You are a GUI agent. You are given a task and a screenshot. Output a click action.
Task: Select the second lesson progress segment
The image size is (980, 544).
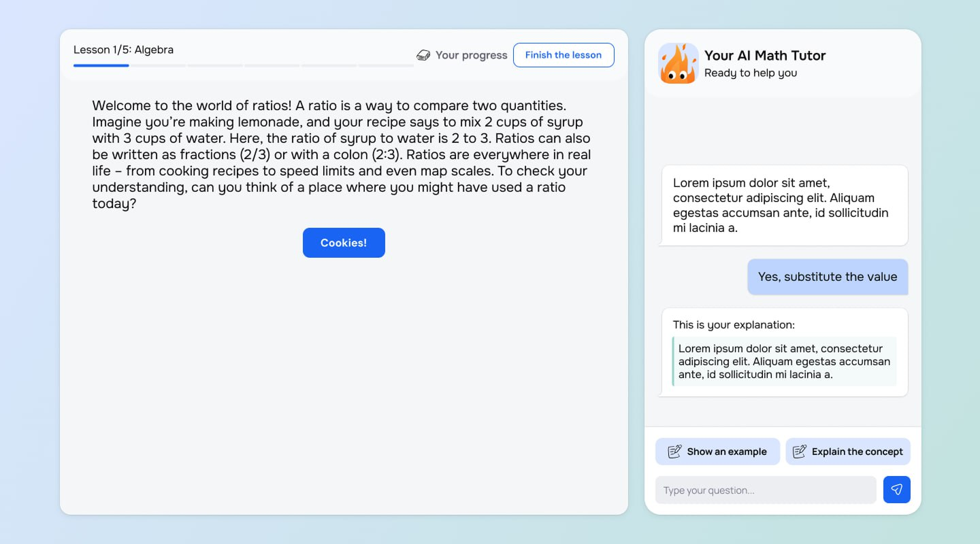(x=158, y=66)
